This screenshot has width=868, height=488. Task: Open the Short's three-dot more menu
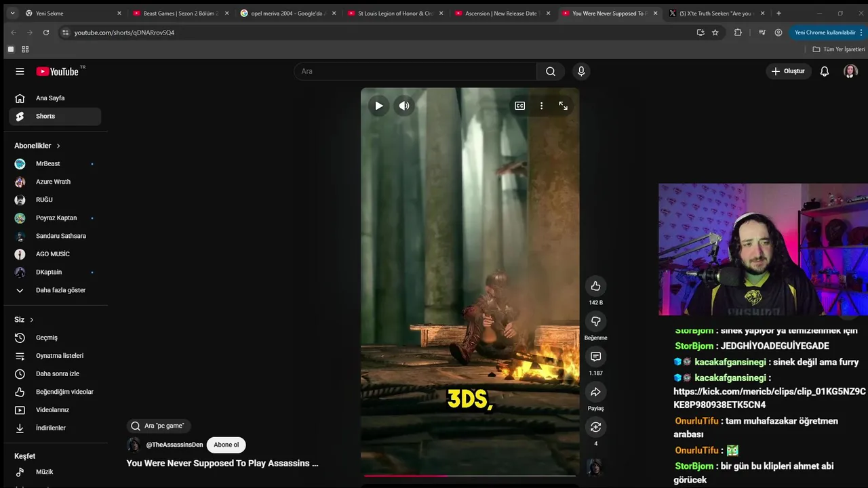pyautogui.click(x=541, y=106)
